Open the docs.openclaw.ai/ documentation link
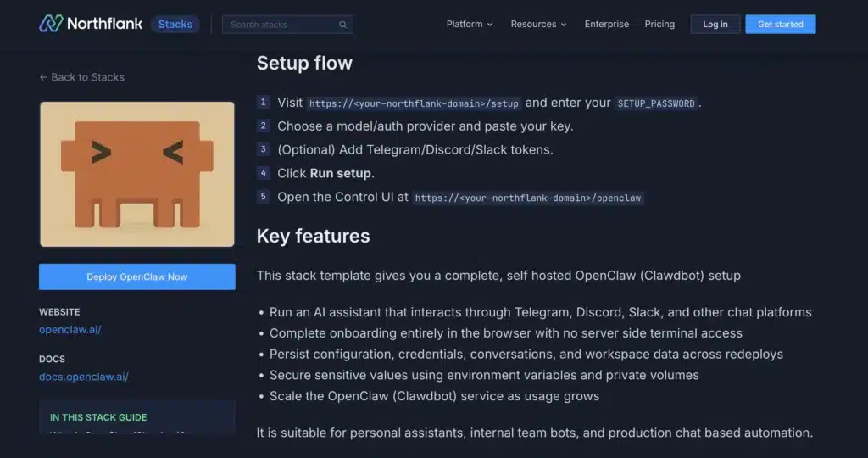Viewport: 868px width, 458px height. (83, 376)
